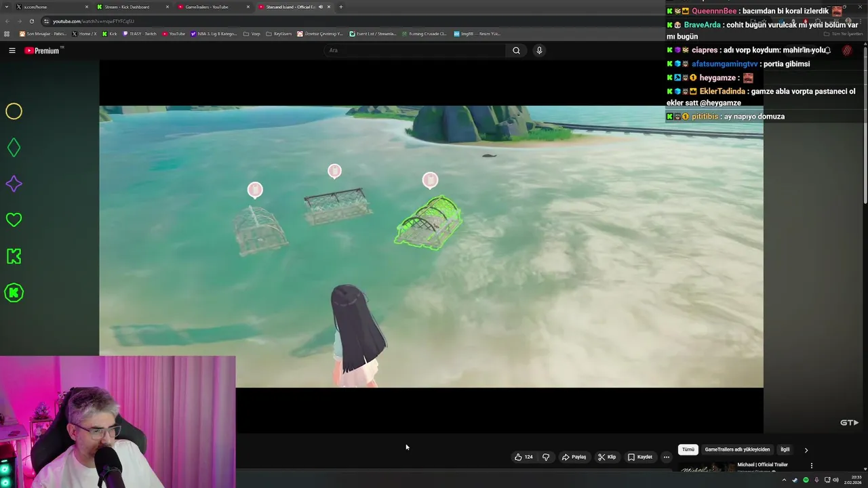Open the apps grid in bookmarks bar
This screenshot has width=868, height=488.
[7, 33]
